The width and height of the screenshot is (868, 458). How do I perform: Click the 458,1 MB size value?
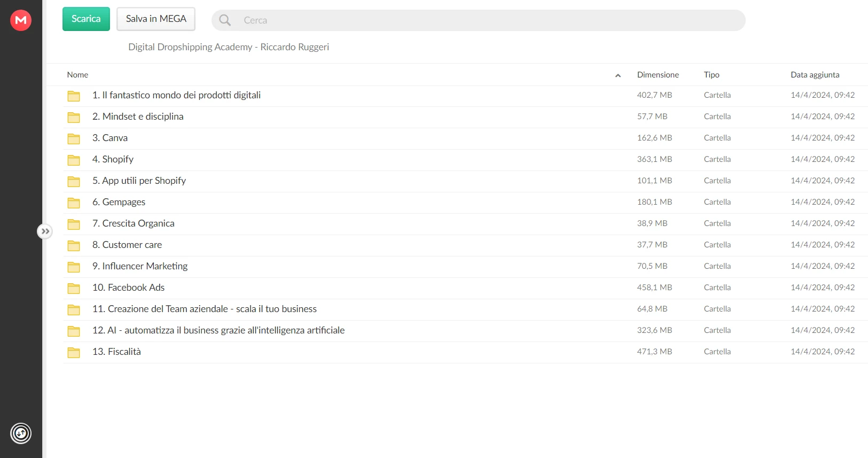[x=654, y=288]
